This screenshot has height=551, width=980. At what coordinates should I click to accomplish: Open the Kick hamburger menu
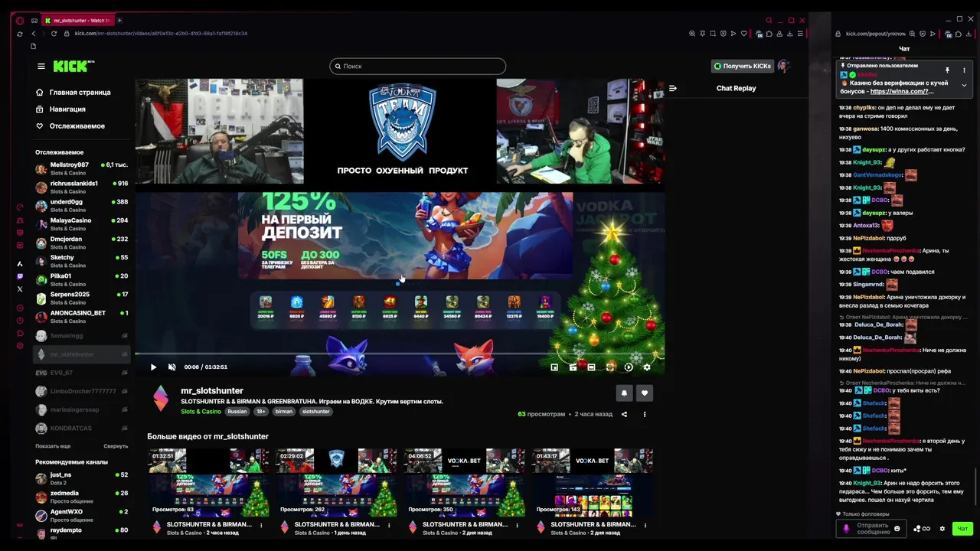[x=41, y=66]
